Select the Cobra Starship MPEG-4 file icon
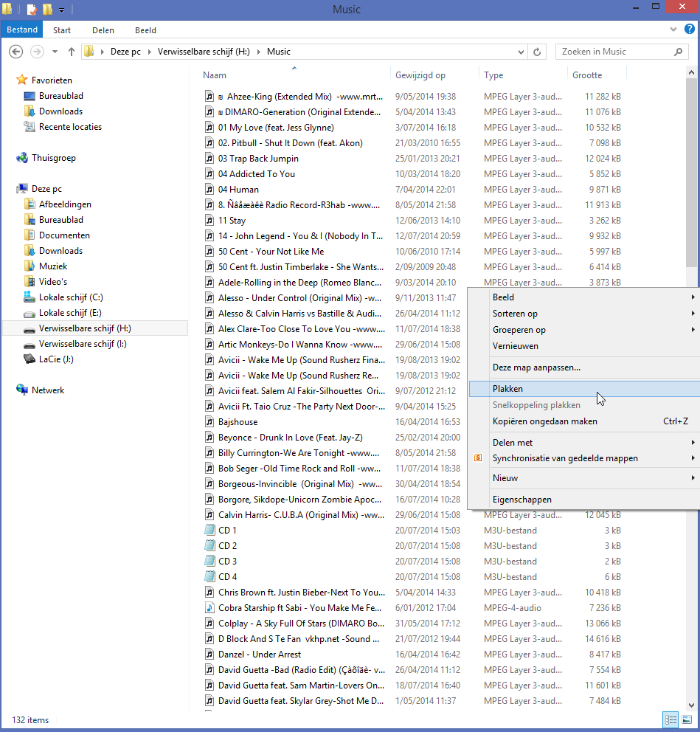This screenshot has height=732, width=700. pos(210,607)
